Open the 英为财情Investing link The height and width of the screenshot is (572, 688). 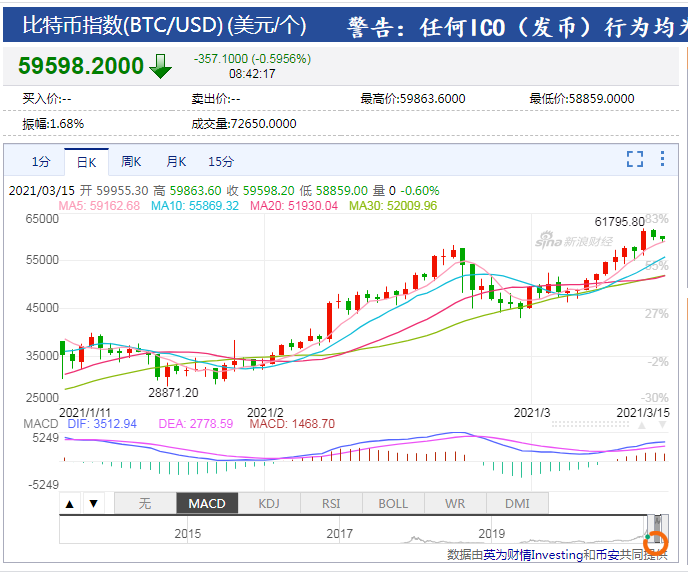[x=533, y=555]
